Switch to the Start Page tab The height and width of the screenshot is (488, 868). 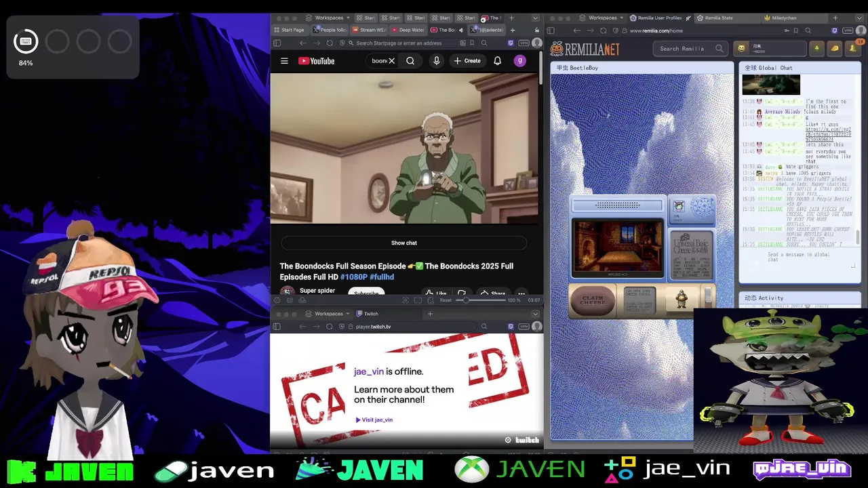coord(289,30)
